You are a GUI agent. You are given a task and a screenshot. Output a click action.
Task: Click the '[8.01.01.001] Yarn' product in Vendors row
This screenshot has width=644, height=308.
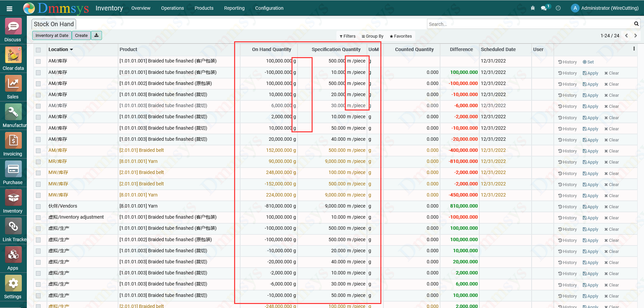click(x=139, y=206)
